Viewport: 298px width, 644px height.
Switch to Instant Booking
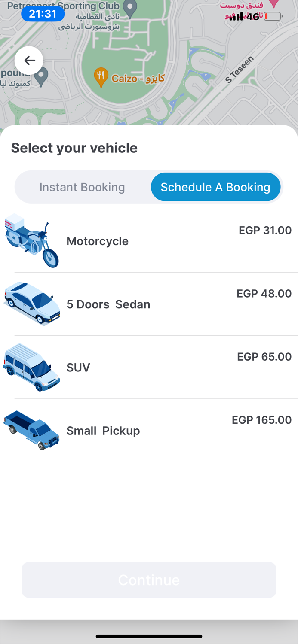point(82,187)
